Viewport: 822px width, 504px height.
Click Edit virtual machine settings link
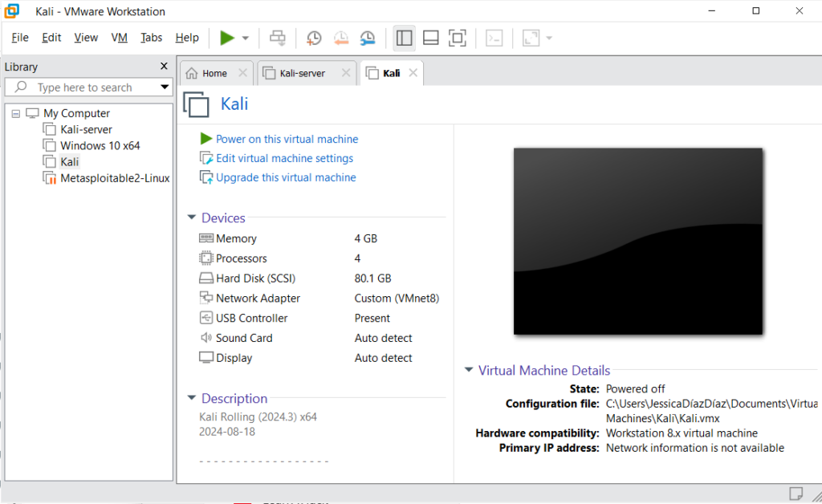[284, 158]
